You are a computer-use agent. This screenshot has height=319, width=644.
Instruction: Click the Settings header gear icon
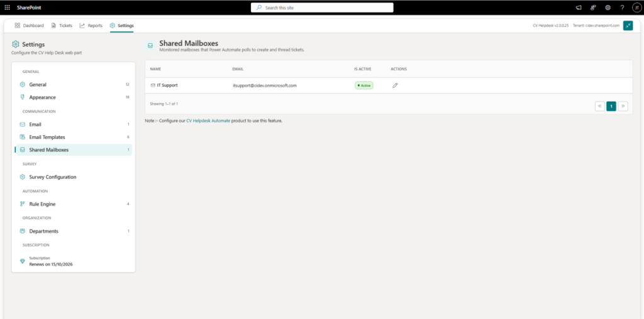(16, 44)
